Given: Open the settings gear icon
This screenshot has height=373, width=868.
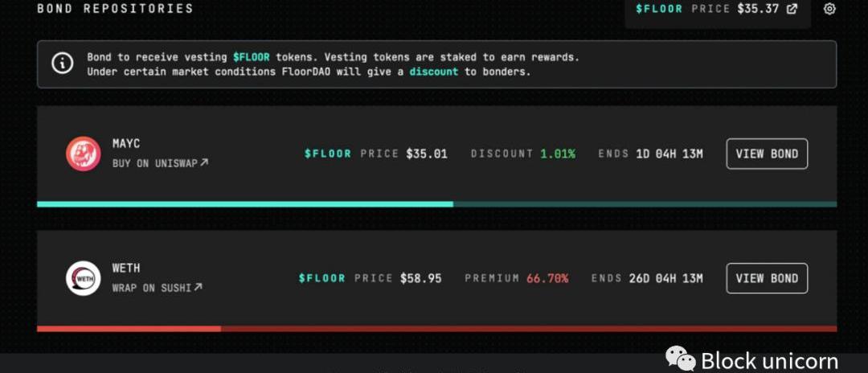Looking at the screenshot, I should 829,9.
